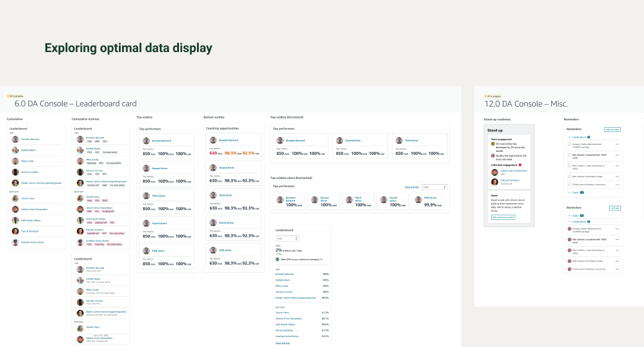Click the Add reminder button
Image resolution: width=644 pixels, height=347 pixels.
click(x=612, y=130)
